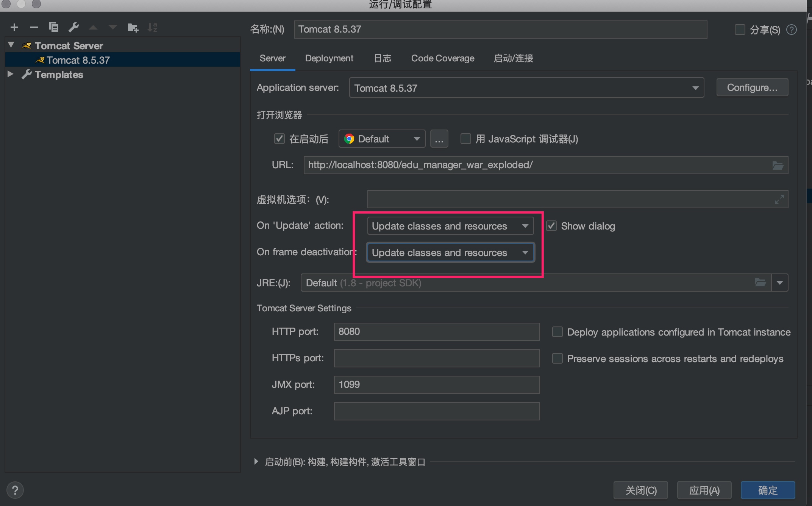Switch to the Code Coverage tab
This screenshot has width=812, height=506.
(443, 58)
